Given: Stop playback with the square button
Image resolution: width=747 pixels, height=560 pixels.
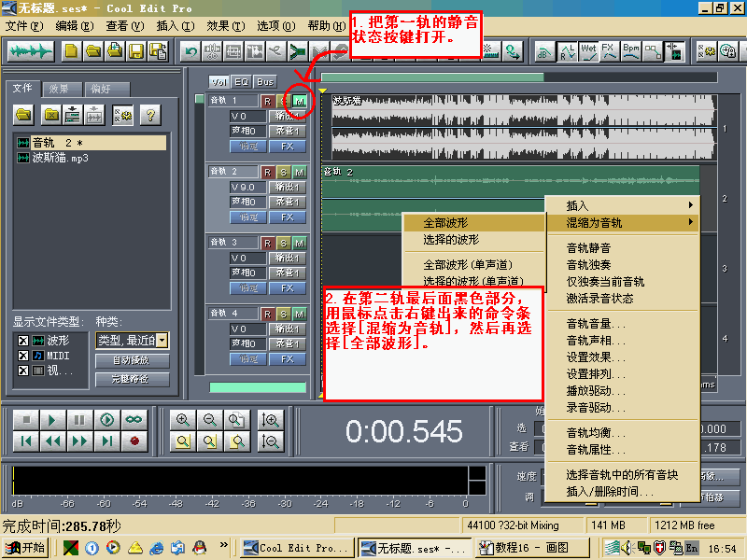Looking at the screenshot, I should tap(26, 419).
